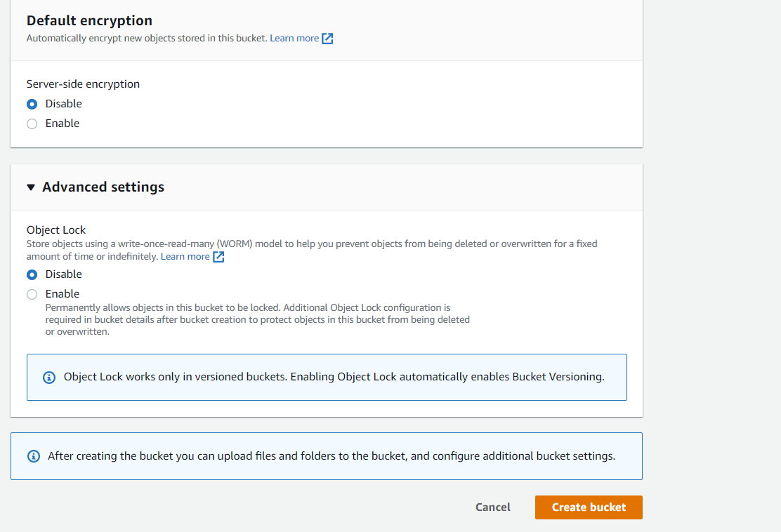Screen dimensions: 781x532
Task: Click the Create bucket button
Action: (588, 507)
